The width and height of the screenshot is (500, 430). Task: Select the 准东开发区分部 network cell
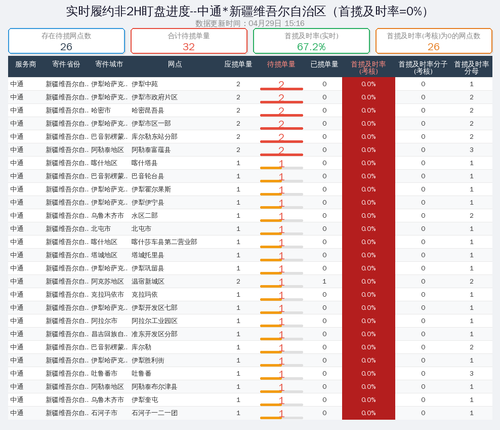[154, 334]
